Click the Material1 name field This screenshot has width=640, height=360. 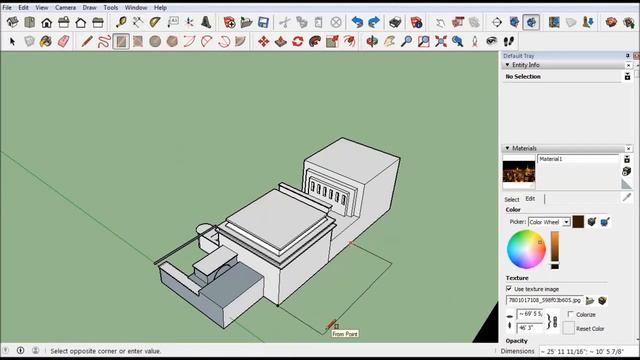[x=578, y=159]
